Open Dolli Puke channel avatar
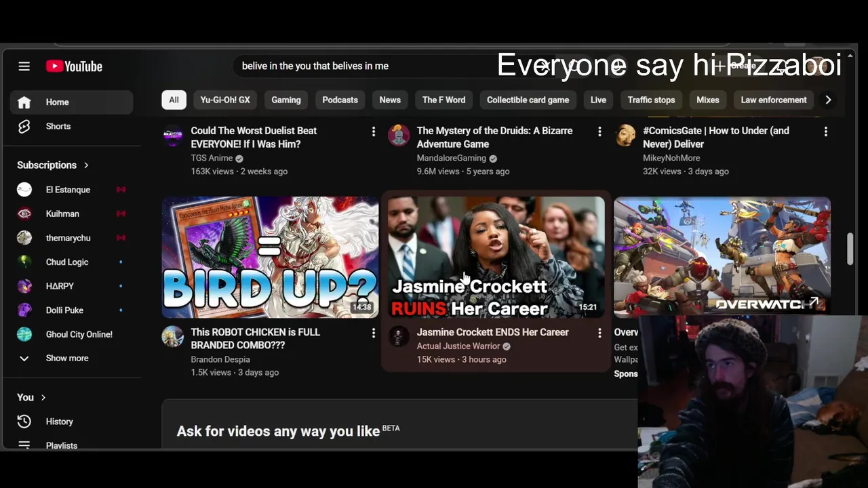Viewport: 868px width, 488px height. tap(24, 310)
